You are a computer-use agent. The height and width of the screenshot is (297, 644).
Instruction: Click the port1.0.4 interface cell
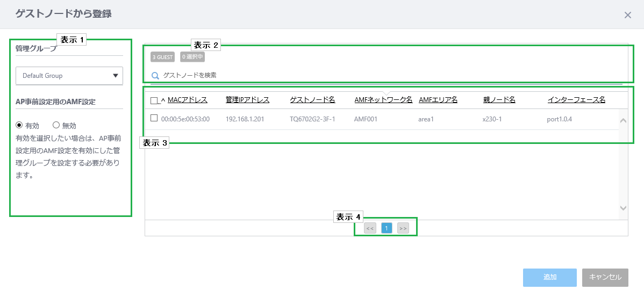(560, 119)
